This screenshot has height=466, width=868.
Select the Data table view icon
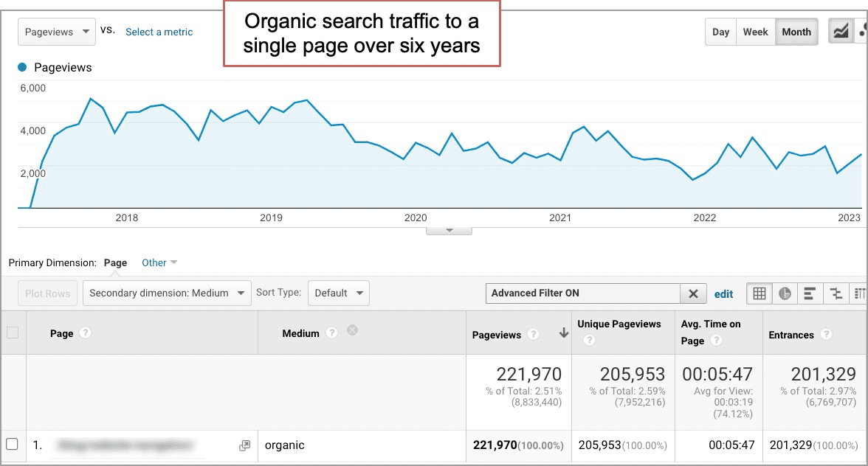pyautogui.click(x=759, y=293)
